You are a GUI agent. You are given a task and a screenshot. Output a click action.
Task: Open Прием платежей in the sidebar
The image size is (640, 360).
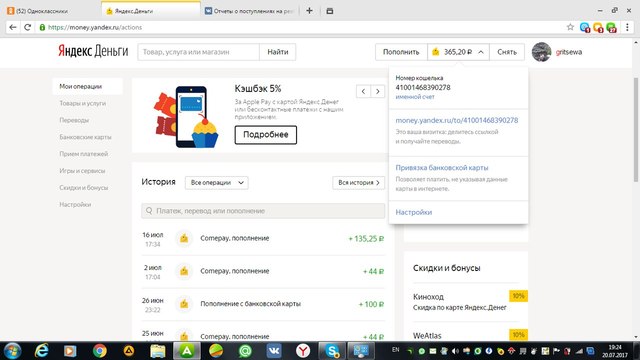tap(84, 154)
